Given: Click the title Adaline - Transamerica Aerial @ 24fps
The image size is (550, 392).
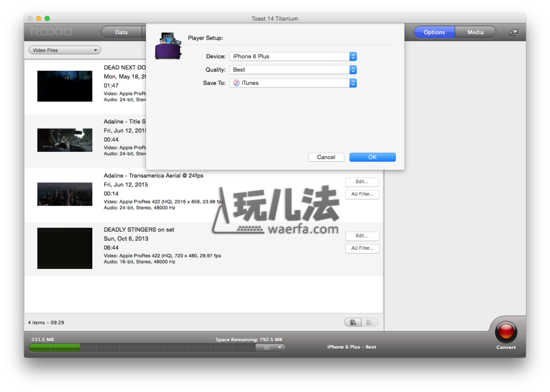Looking at the screenshot, I should coord(153,176).
